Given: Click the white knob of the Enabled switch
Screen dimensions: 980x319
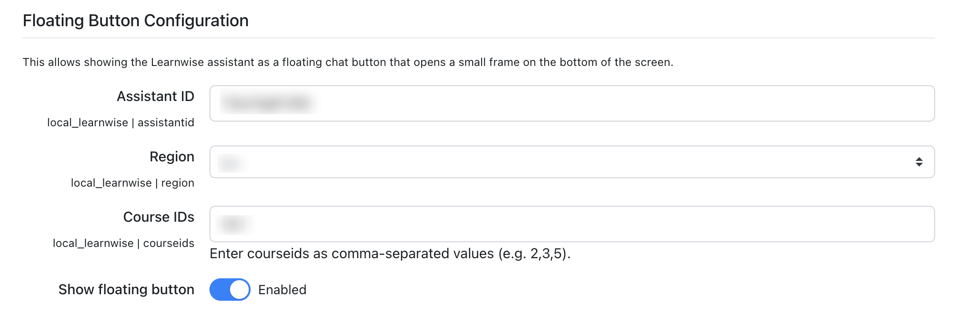Looking at the screenshot, I should 239,290.
